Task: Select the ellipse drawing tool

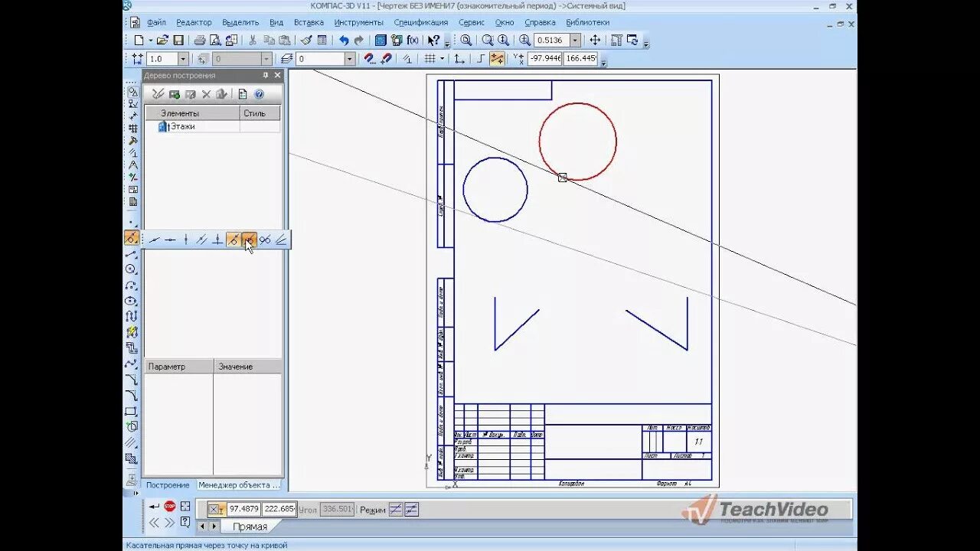Action: click(131, 301)
